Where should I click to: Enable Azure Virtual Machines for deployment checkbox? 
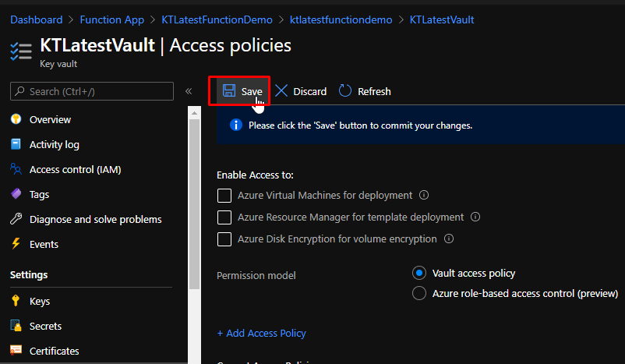point(224,196)
